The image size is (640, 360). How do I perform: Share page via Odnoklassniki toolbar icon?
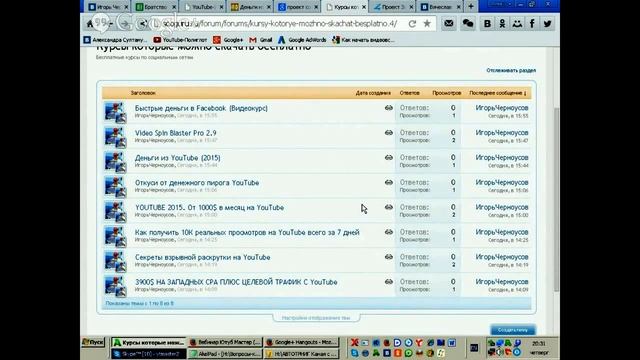click(502, 24)
